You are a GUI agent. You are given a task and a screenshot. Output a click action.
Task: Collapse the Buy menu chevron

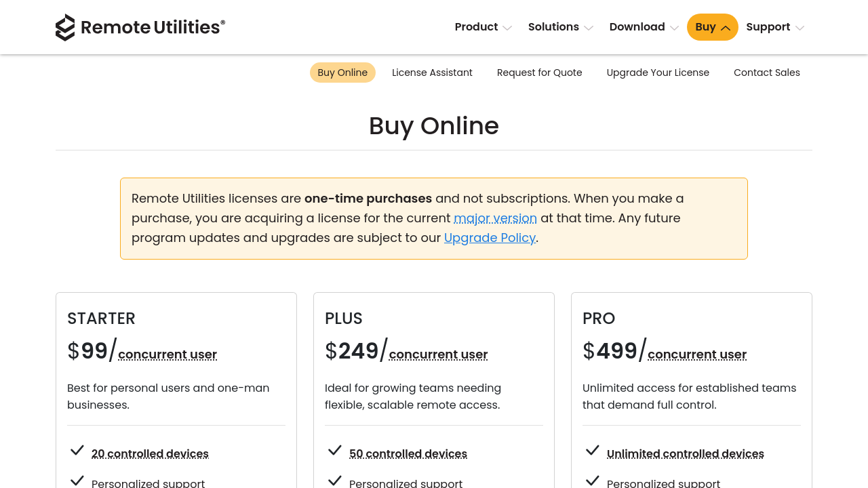point(725,27)
